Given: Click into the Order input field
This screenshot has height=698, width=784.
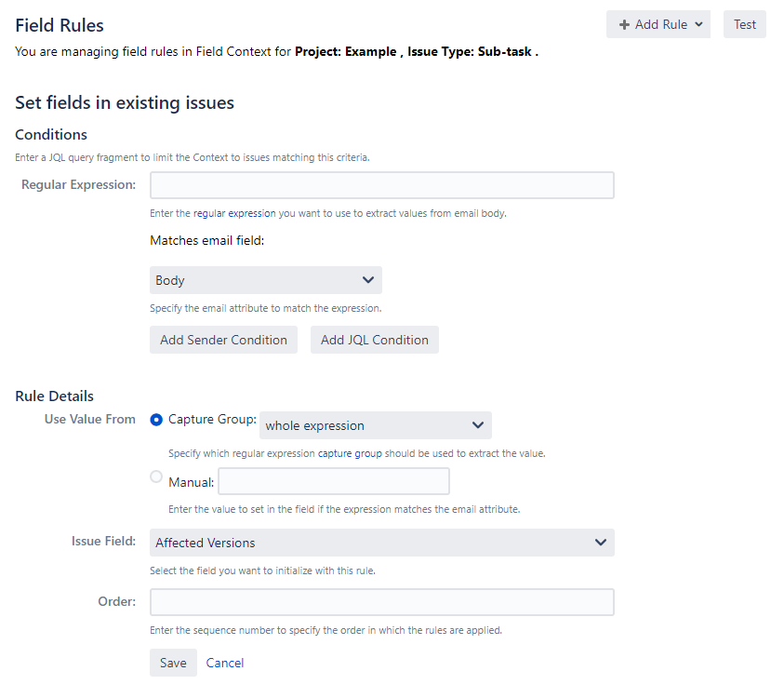Looking at the screenshot, I should click(x=382, y=602).
